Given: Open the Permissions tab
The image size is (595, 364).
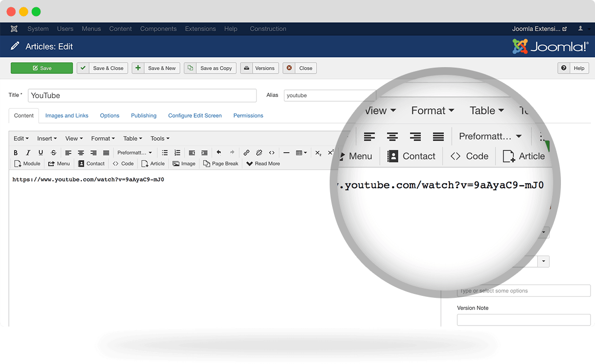Looking at the screenshot, I should pyautogui.click(x=248, y=115).
